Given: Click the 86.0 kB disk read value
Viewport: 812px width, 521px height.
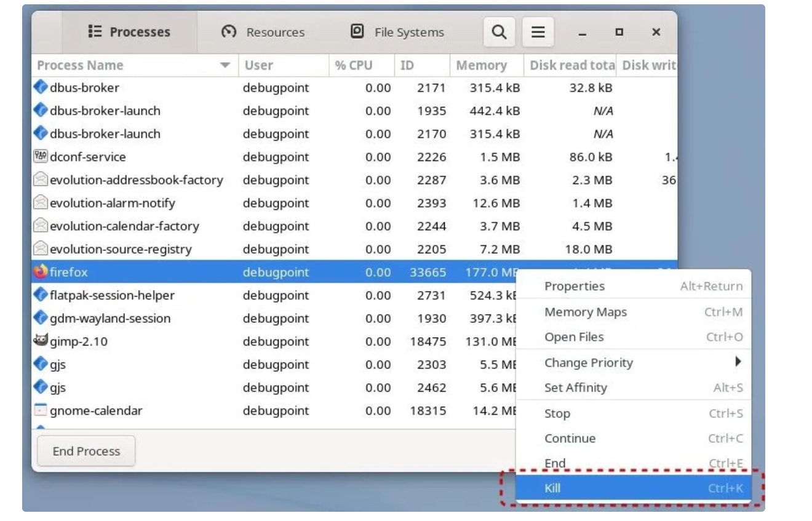Looking at the screenshot, I should tap(591, 157).
